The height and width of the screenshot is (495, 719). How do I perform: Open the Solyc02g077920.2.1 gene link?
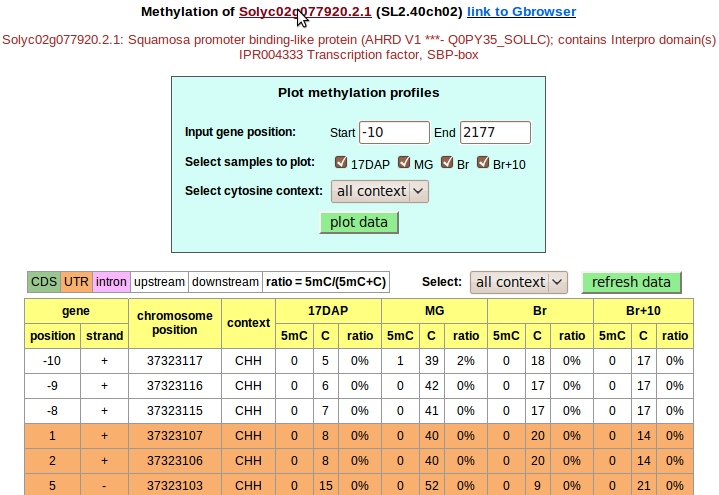coord(305,11)
